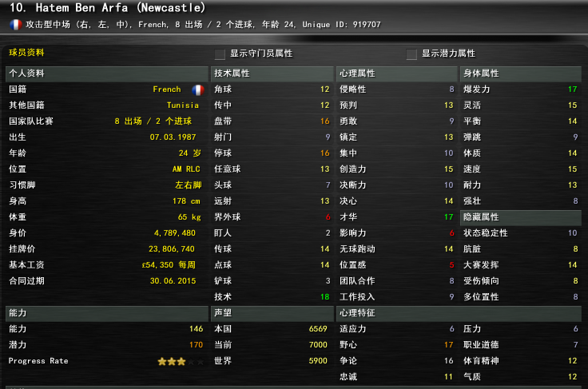Click the 技术属性 section header
Screen dimensions: 588x389
(x=272, y=73)
